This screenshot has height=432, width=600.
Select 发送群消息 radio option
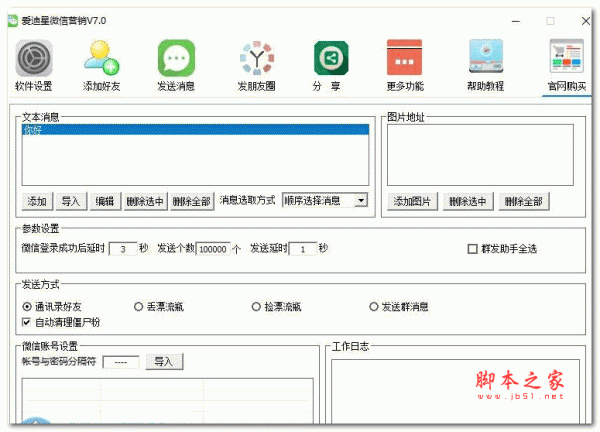[373, 306]
